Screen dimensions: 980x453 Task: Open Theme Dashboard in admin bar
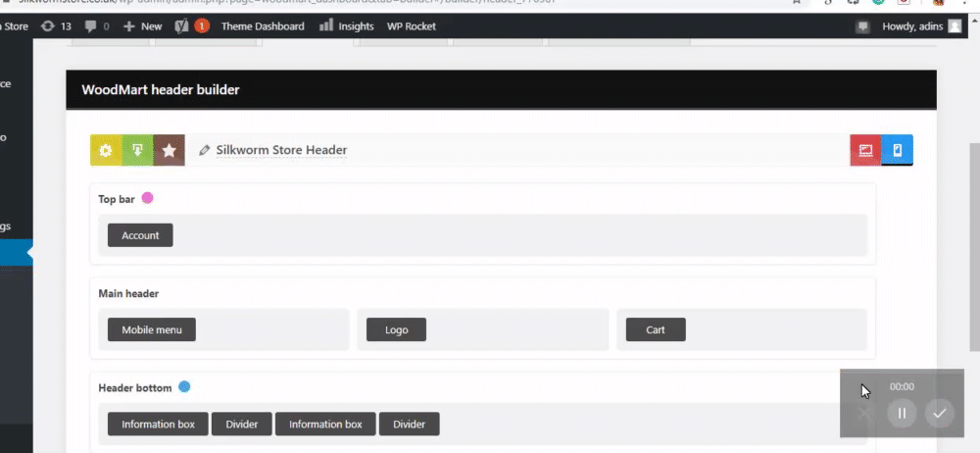(263, 26)
